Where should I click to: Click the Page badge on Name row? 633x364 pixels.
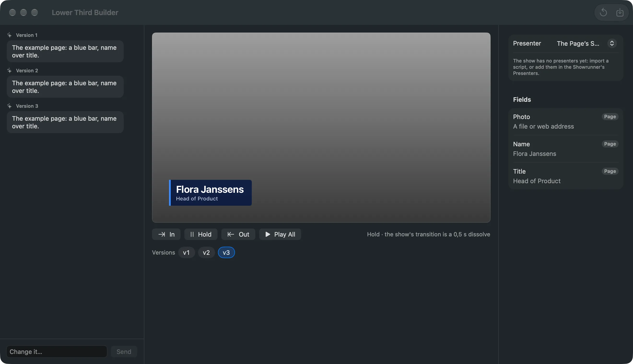[610, 144]
